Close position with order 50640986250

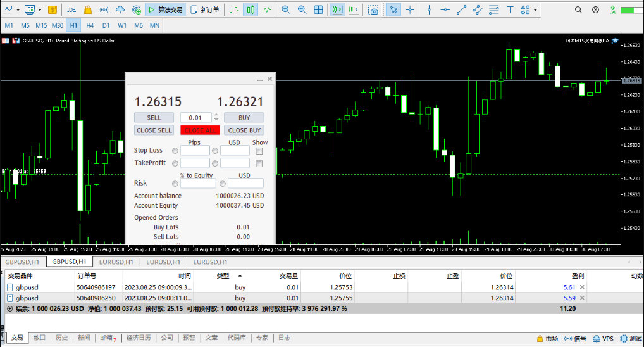click(x=582, y=298)
